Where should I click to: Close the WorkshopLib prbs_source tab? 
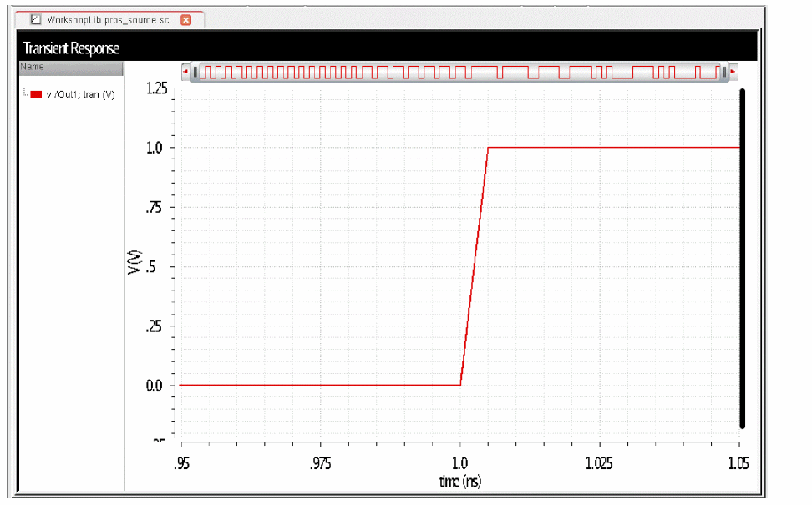coord(186,19)
